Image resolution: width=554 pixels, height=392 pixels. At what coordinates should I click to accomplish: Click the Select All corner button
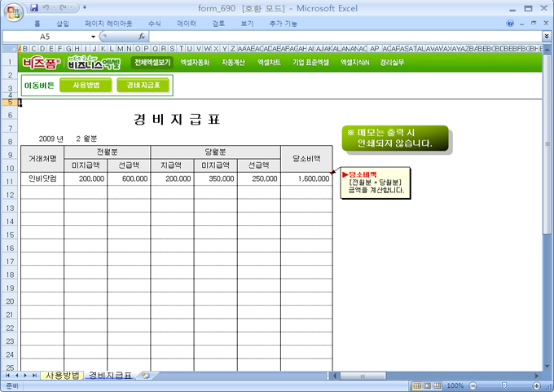coord(10,48)
